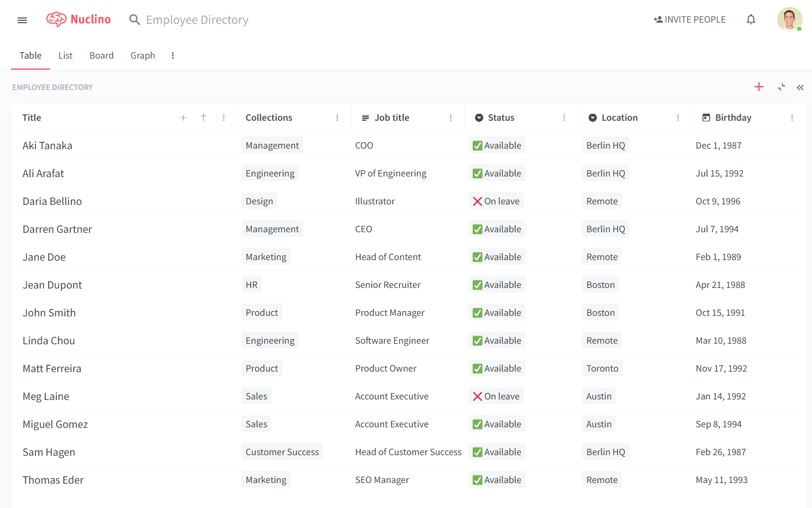Switch to the Graph view tab
Screen dimensions: 812x508
point(143,56)
